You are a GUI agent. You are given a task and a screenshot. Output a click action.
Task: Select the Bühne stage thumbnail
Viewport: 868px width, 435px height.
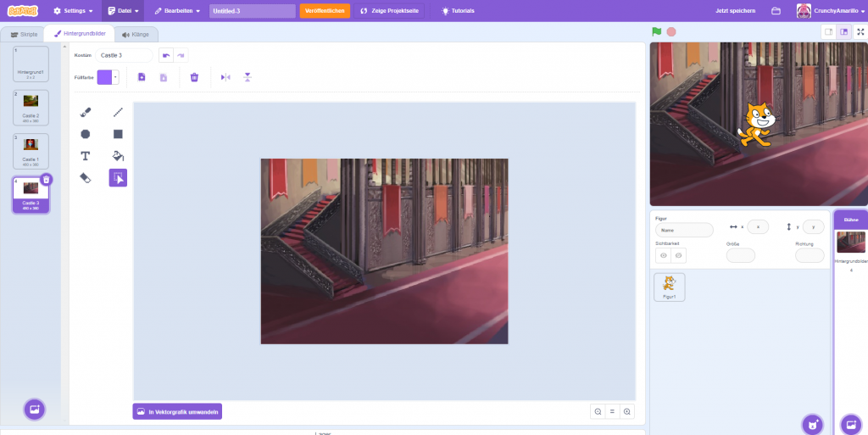(851, 242)
